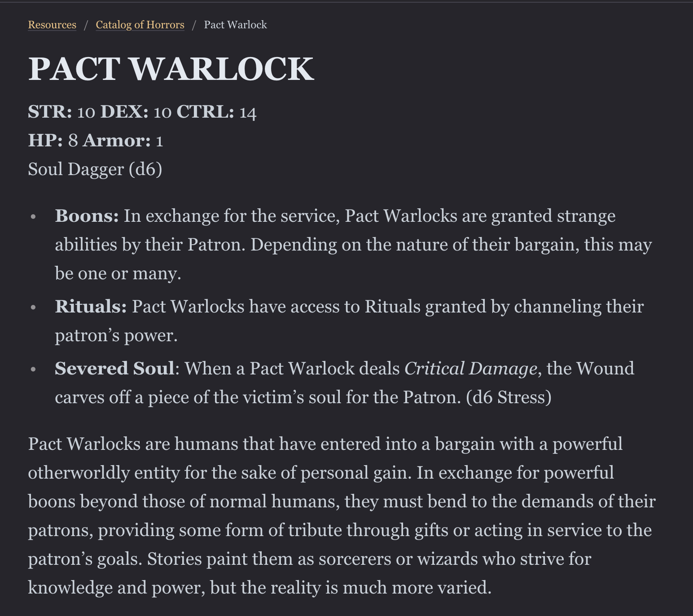Click the breadcrumb separator after Resources
Viewport: 693px width, 616px height.
point(86,25)
